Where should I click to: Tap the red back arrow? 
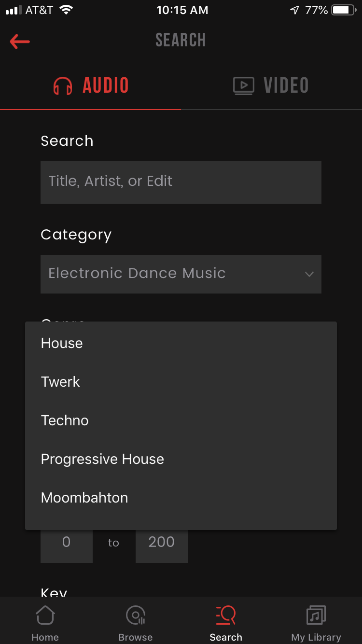(20, 42)
